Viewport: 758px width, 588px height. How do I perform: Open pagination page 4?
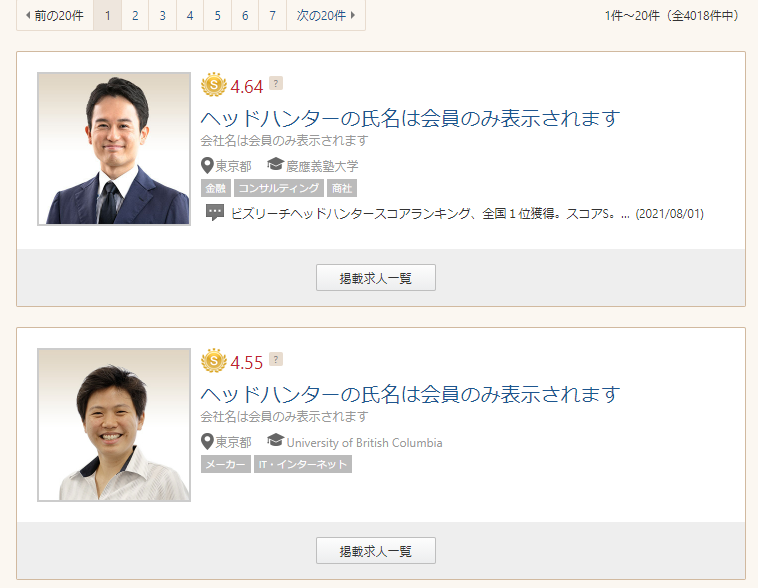(x=190, y=15)
